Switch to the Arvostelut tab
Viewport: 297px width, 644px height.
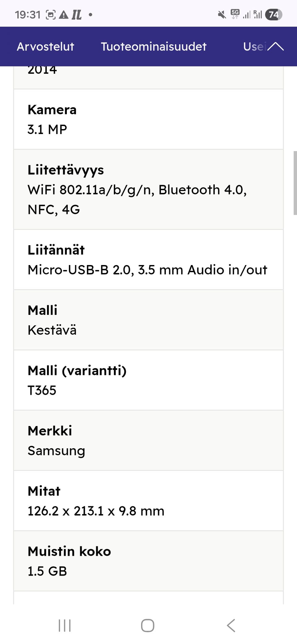(45, 46)
